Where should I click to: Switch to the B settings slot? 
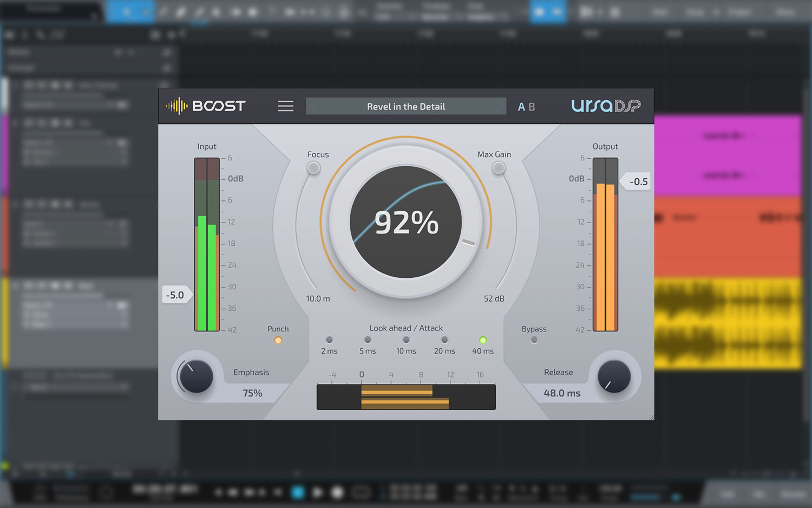pyautogui.click(x=532, y=107)
